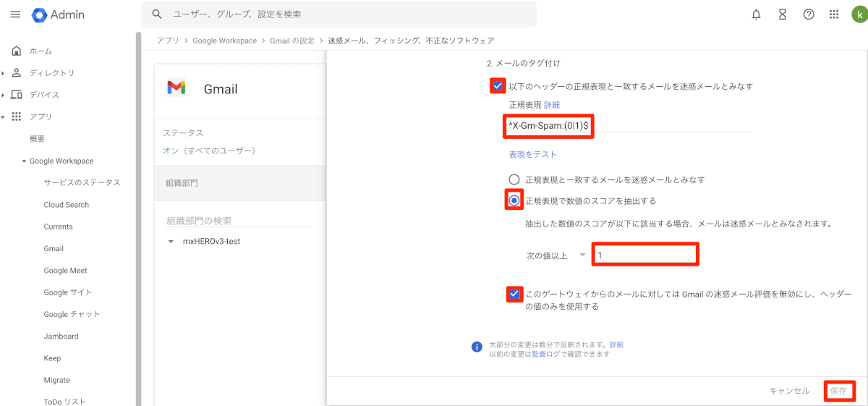The height and width of the screenshot is (406, 868).
Task: Click the 保存 button
Action: (x=838, y=391)
